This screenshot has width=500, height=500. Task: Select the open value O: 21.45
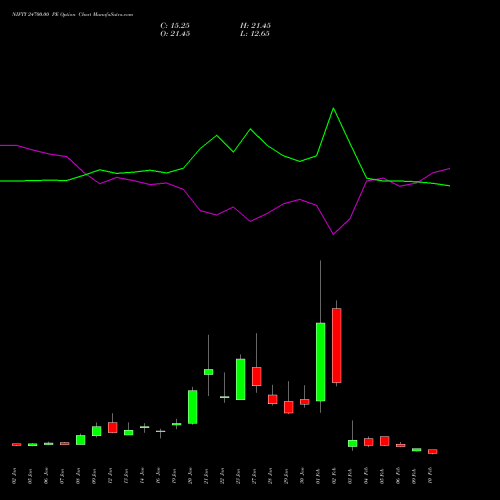(175, 34)
